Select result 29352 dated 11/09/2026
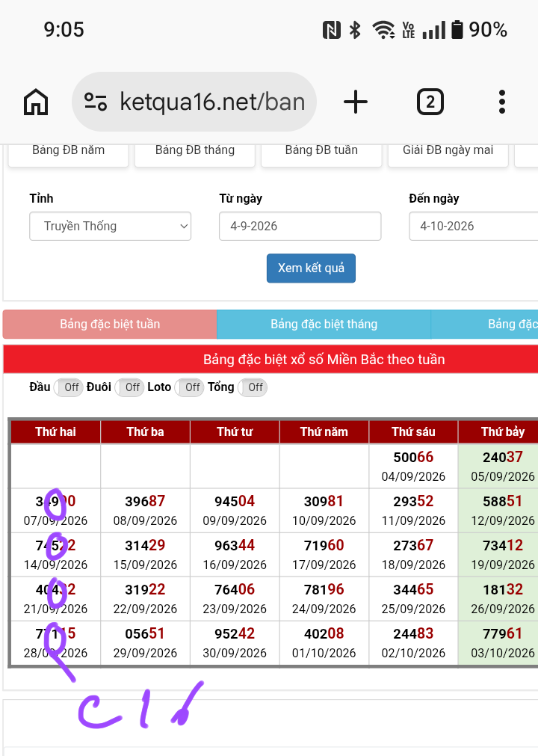 [x=413, y=511]
